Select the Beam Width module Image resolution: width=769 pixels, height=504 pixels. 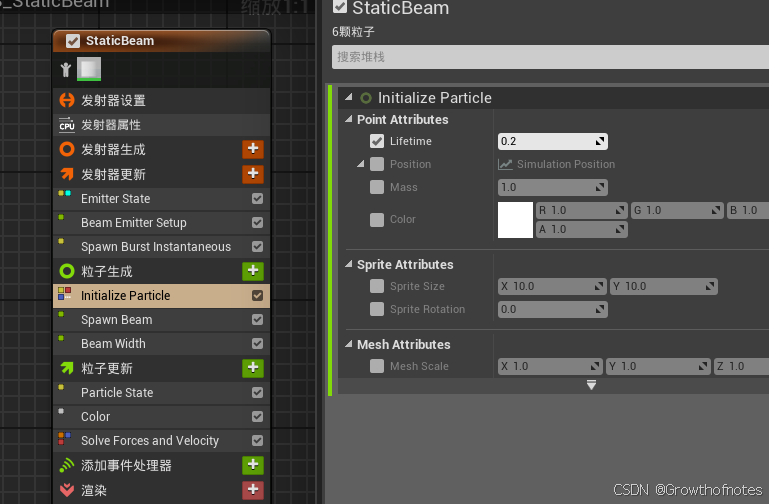click(161, 344)
